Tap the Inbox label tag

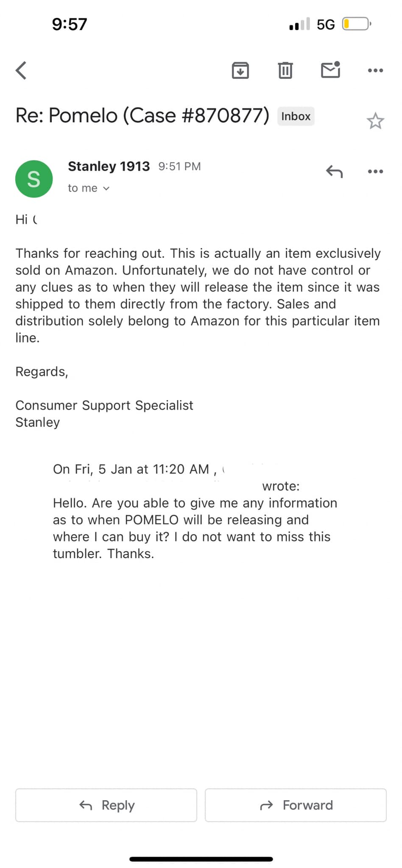tap(296, 116)
